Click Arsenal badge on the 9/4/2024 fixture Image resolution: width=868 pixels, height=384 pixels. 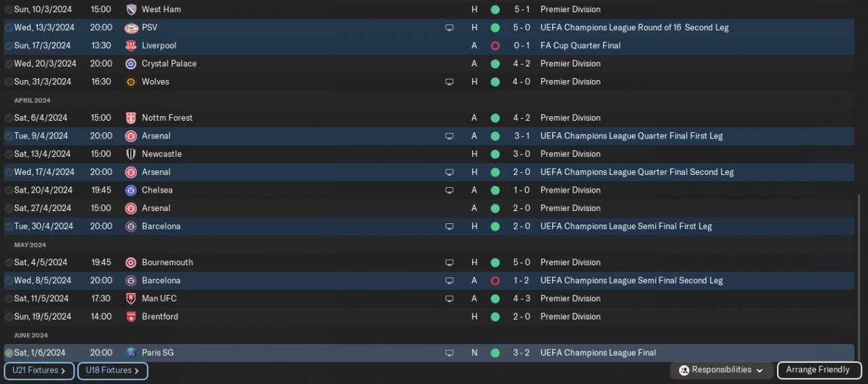tap(131, 136)
